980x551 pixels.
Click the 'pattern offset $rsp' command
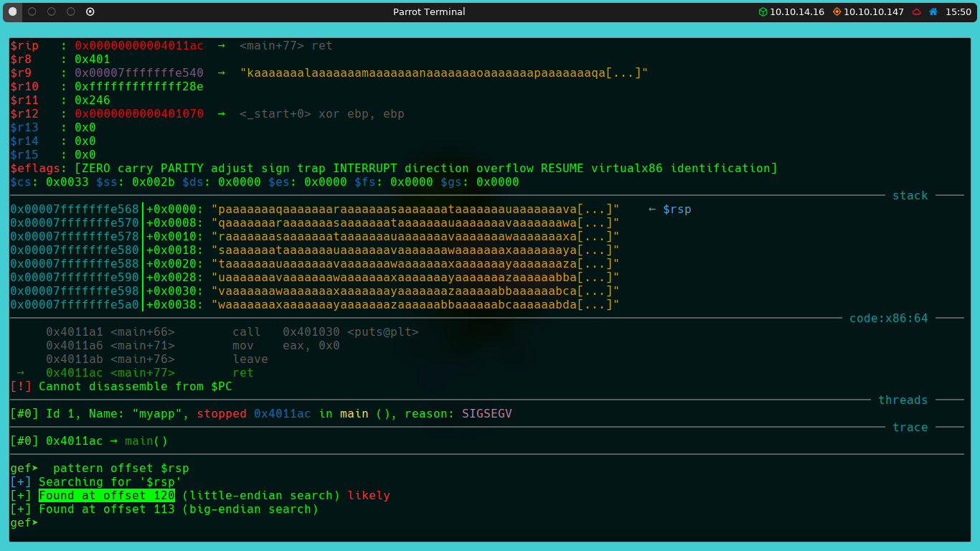tap(121, 468)
